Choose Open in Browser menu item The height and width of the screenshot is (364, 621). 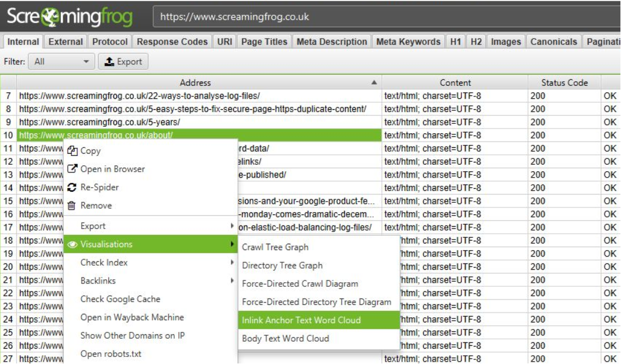point(150,169)
